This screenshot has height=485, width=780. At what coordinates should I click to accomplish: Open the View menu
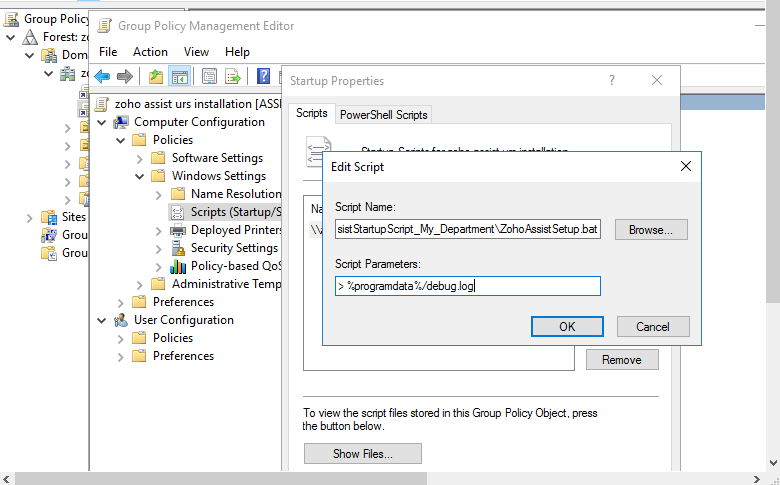tap(196, 52)
